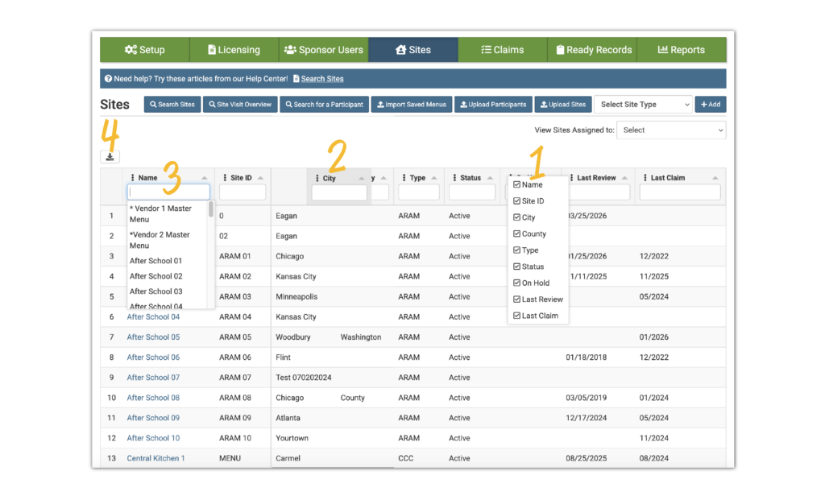Uncheck the Last Review column checkbox
Image resolution: width=825 pixels, height=504 pixels.
pyautogui.click(x=516, y=299)
